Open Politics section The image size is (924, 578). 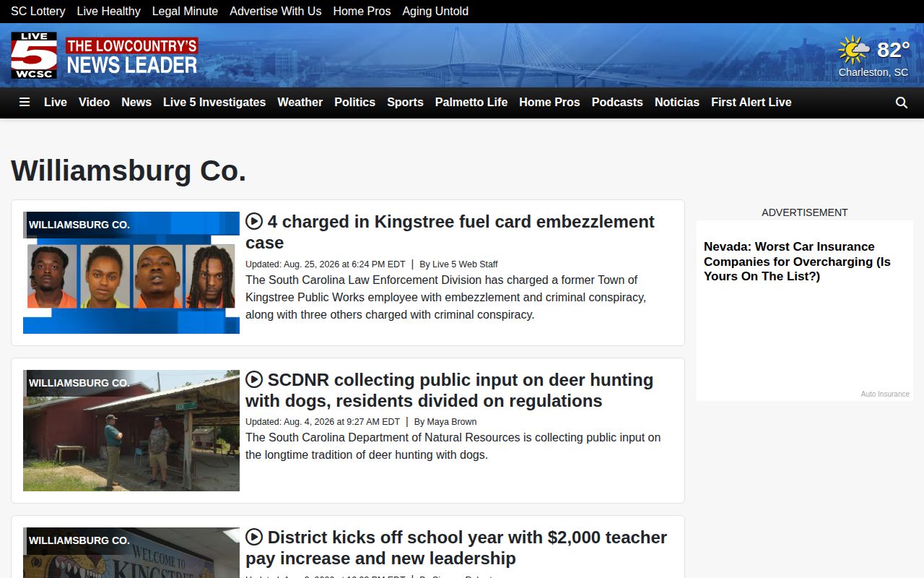click(x=354, y=103)
